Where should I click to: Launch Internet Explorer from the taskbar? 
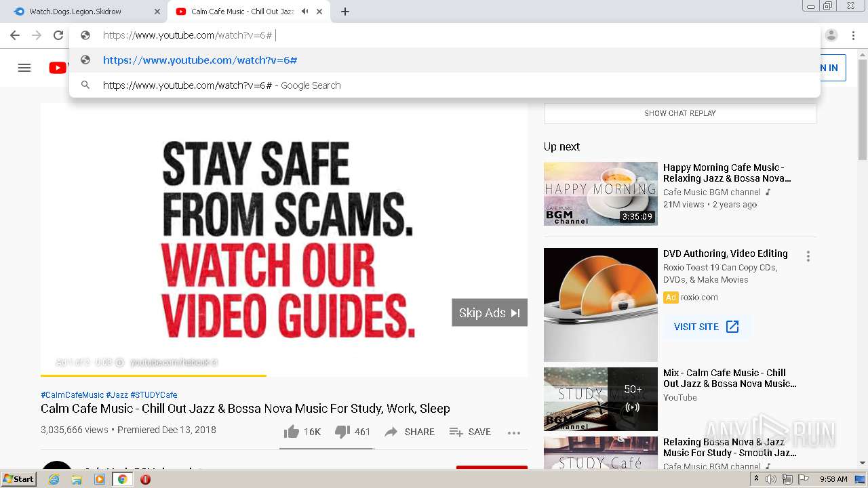coord(54,479)
